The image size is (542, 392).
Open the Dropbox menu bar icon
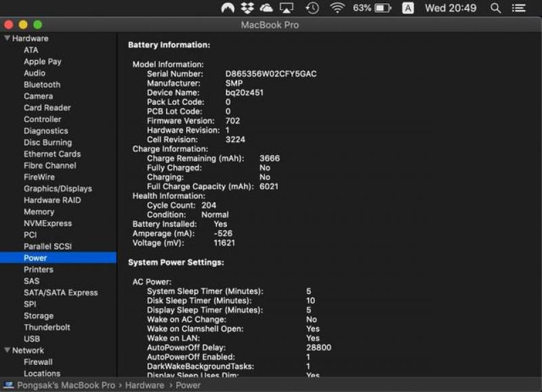click(247, 8)
